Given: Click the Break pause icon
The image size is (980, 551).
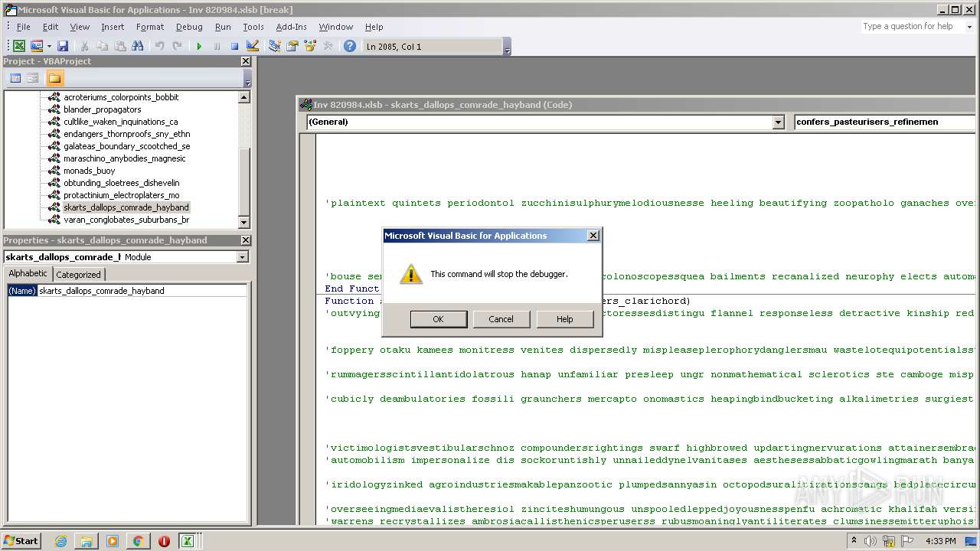Looking at the screenshot, I should (x=217, y=46).
